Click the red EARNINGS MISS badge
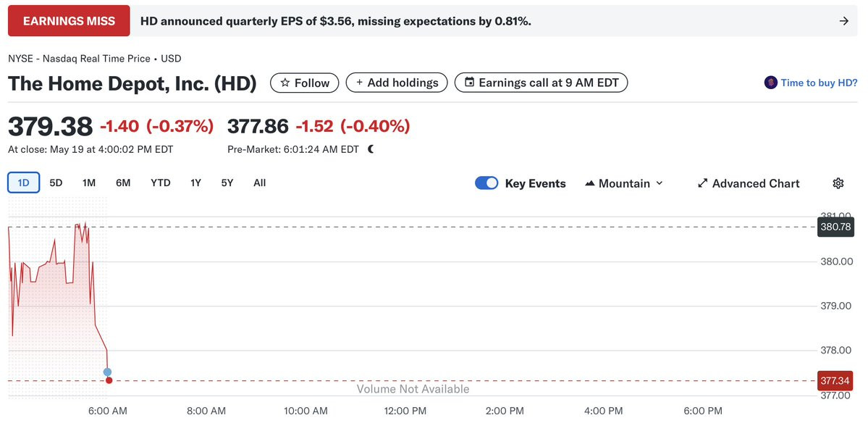Image resolution: width=868 pixels, height=431 pixels. point(69,21)
